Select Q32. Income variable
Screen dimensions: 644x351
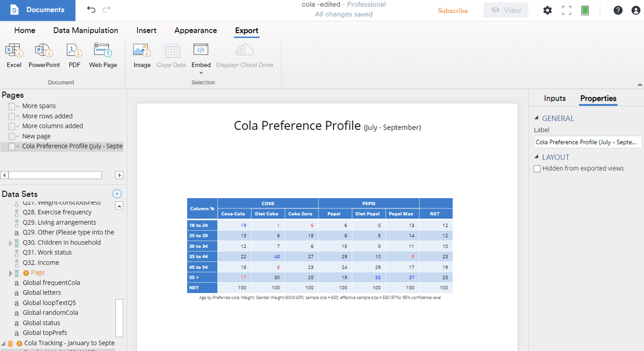[x=41, y=263]
